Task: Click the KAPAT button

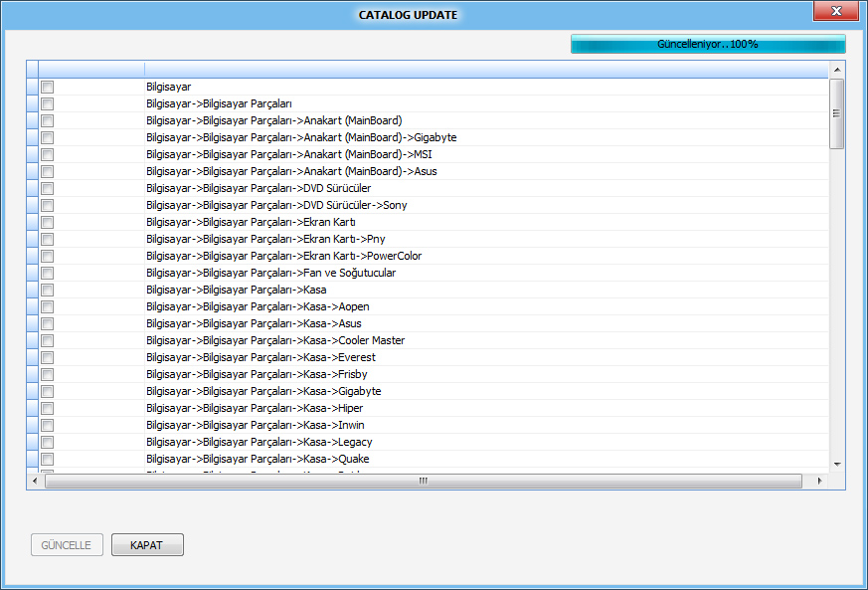Action: pyautogui.click(x=147, y=545)
